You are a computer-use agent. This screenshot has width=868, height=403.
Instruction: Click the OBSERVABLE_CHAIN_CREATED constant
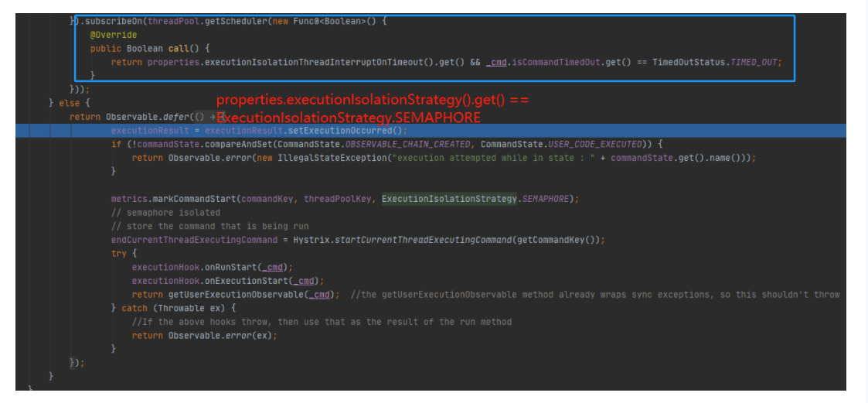point(409,144)
